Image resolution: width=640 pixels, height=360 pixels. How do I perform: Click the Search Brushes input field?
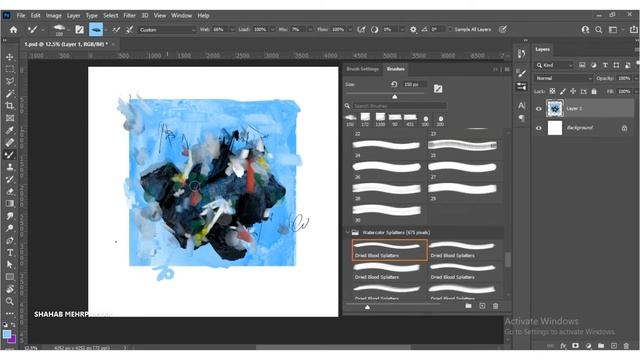[x=399, y=106]
